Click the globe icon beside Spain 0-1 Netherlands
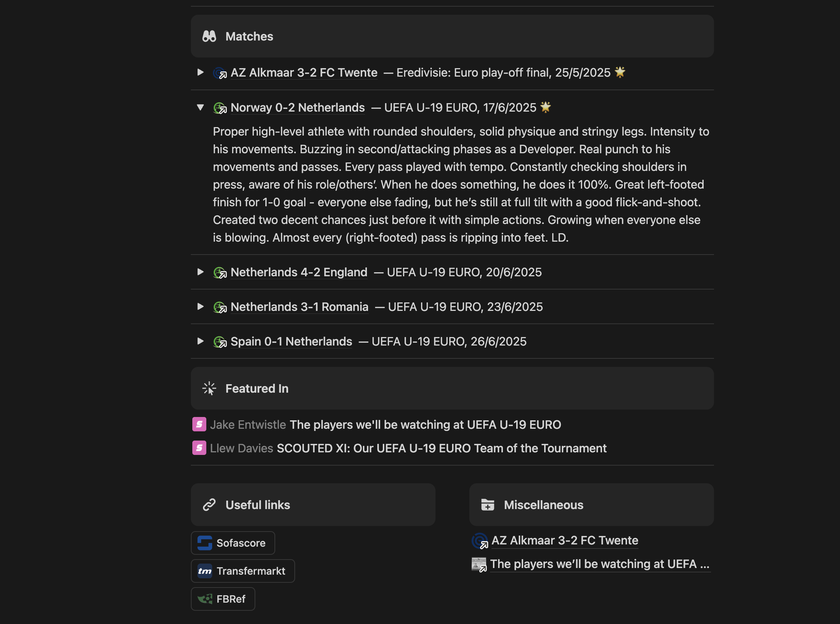The width and height of the screenshot is (840, 624). tap(220, 342)
